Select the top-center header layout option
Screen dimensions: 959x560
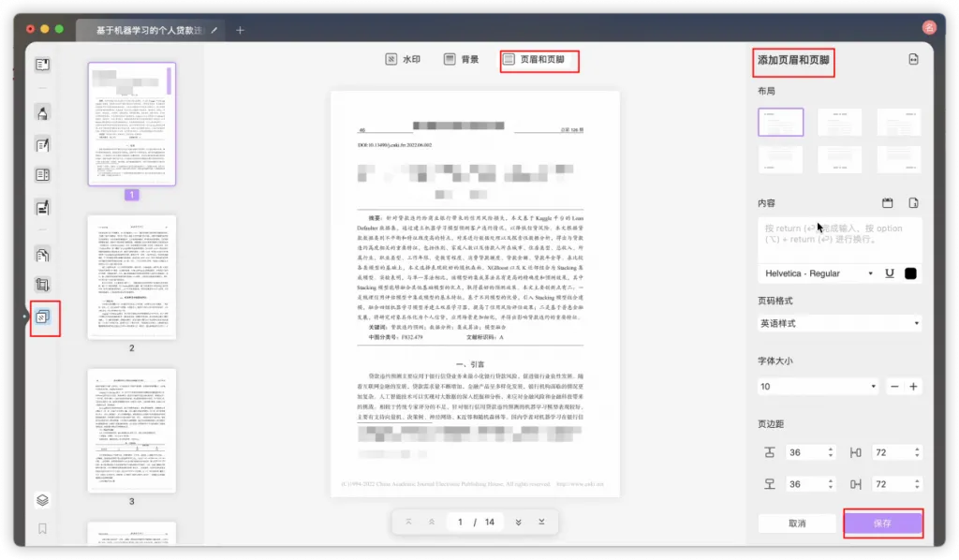(839, 122)
